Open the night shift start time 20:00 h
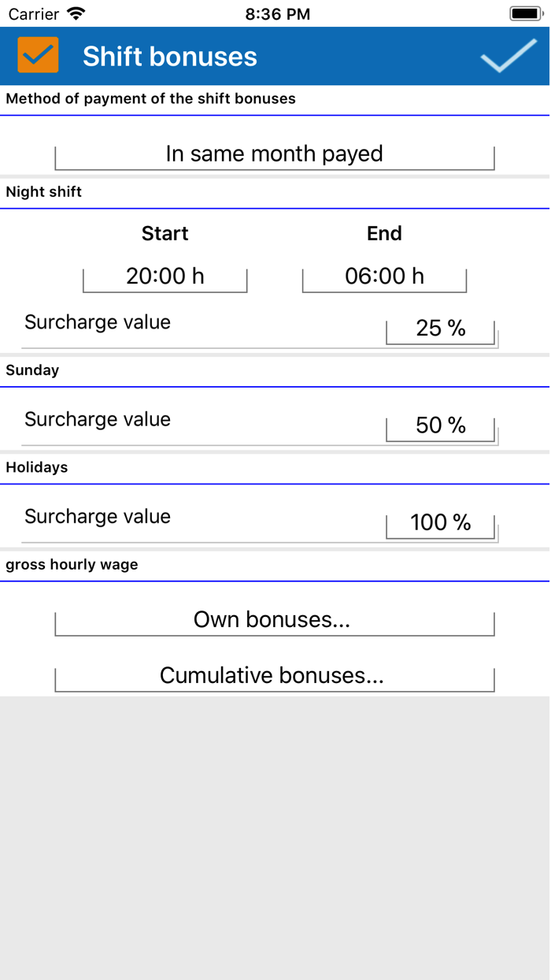 [165, 276]
